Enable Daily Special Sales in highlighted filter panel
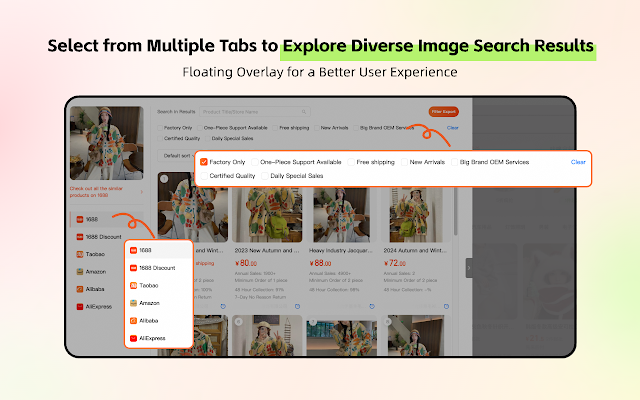 tap(264, 176)
